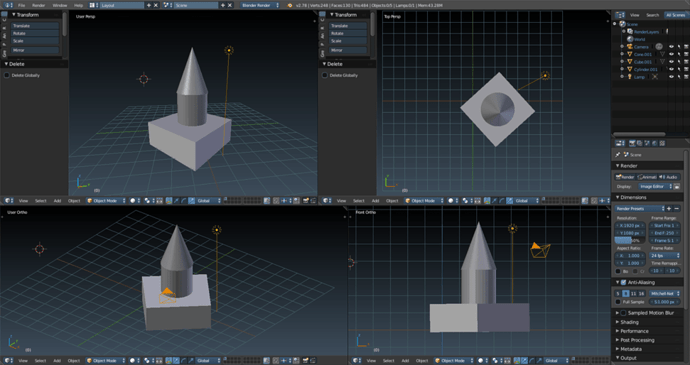Select Scene in the outliner

click(632, 24)
